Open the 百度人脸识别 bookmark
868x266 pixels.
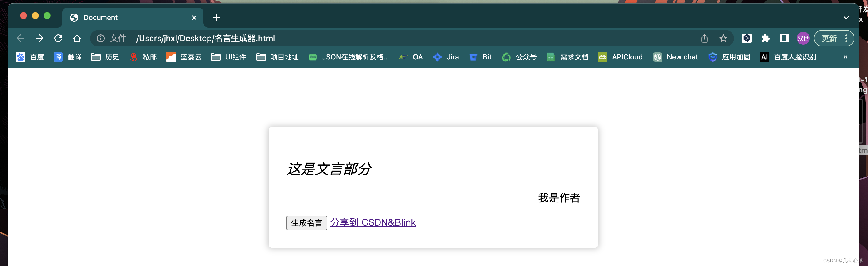coord(788,57)
